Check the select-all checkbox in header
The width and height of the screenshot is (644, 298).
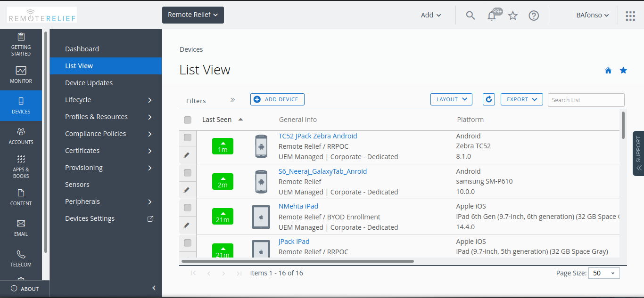click(188, 120)
